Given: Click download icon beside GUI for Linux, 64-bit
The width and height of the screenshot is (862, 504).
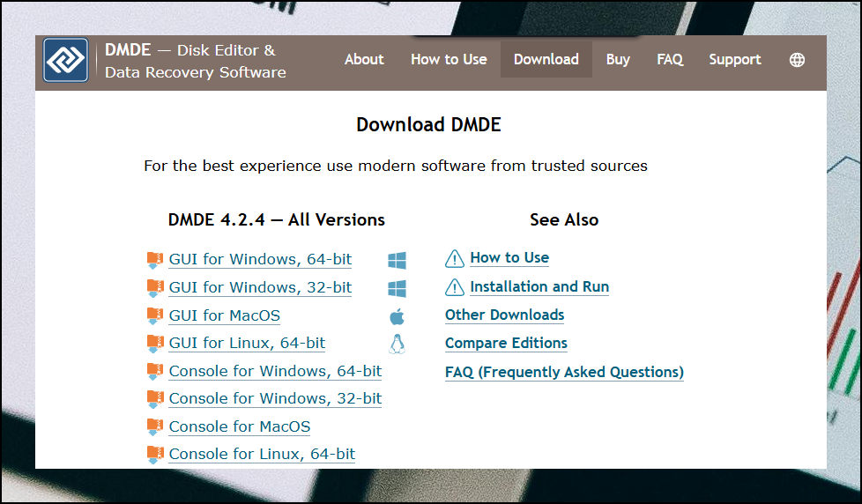Looking at the screenshot, I should click(155, 343).
